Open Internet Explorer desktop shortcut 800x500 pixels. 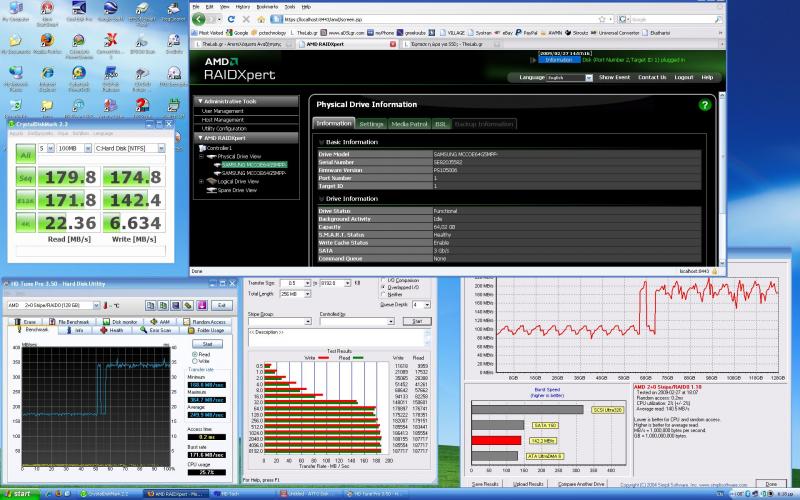[x=47, y=78]
